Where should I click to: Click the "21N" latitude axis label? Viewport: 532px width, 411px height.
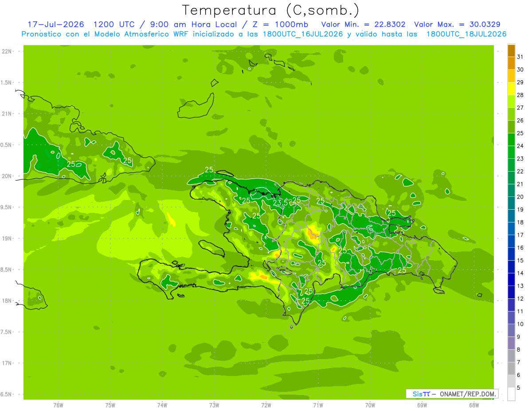point(7,114)
